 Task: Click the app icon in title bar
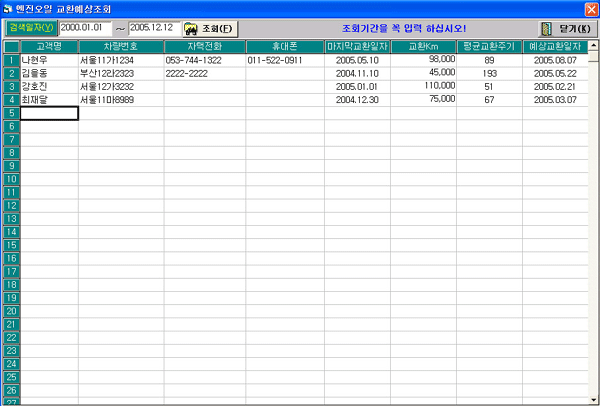[7, 8]
